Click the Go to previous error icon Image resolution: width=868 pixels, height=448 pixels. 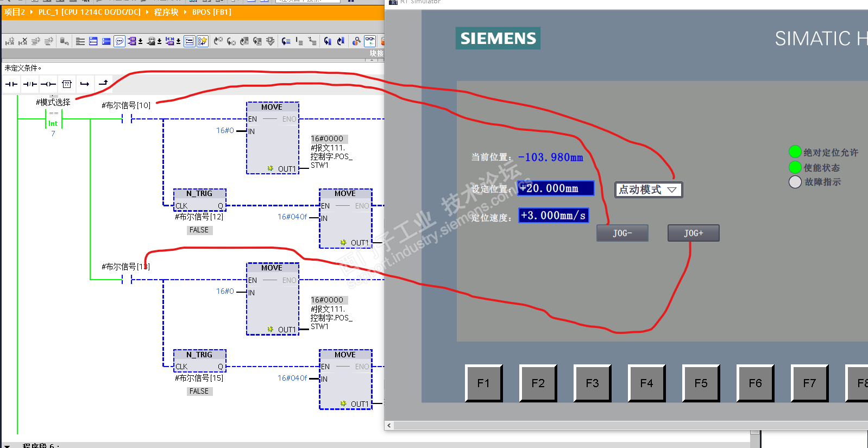tap(218, 41)
